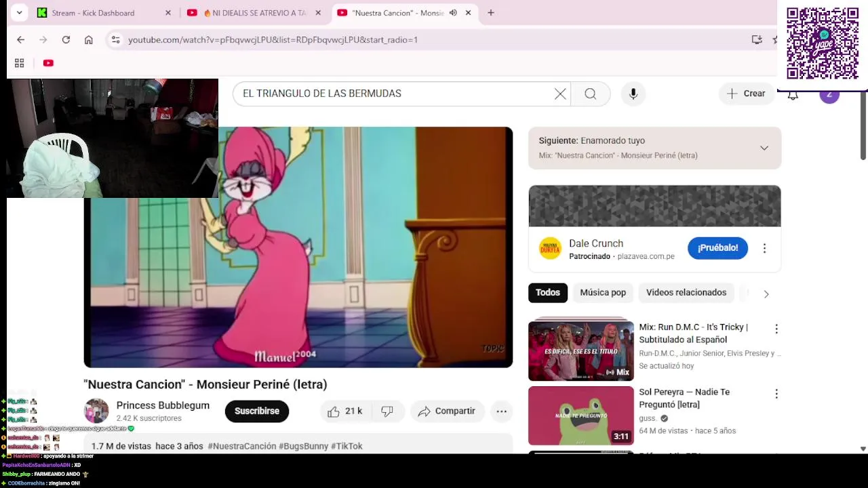This screenshot has height=488, width=868.
Task: Open the browser home page
Action: click(89, 40)
